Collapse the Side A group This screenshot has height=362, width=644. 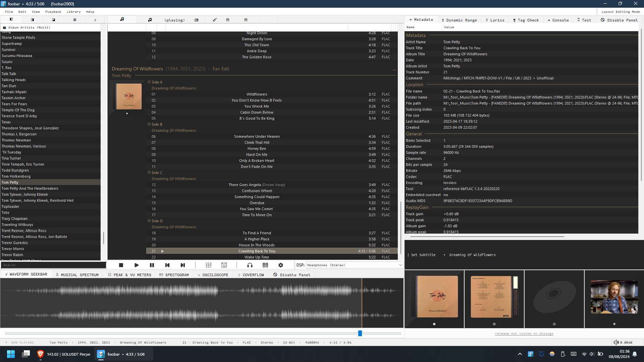[149, 82]
